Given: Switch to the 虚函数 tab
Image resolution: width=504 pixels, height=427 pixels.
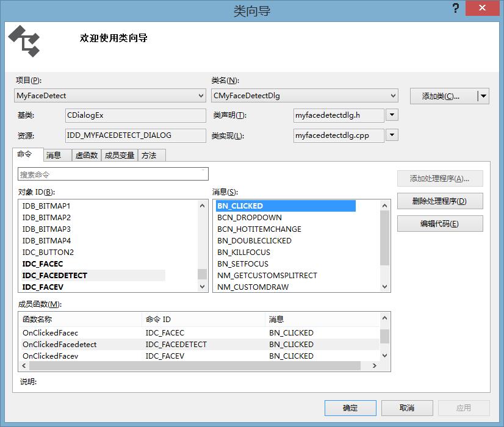Looking at the screenshot, I should (x=85, y=155).
